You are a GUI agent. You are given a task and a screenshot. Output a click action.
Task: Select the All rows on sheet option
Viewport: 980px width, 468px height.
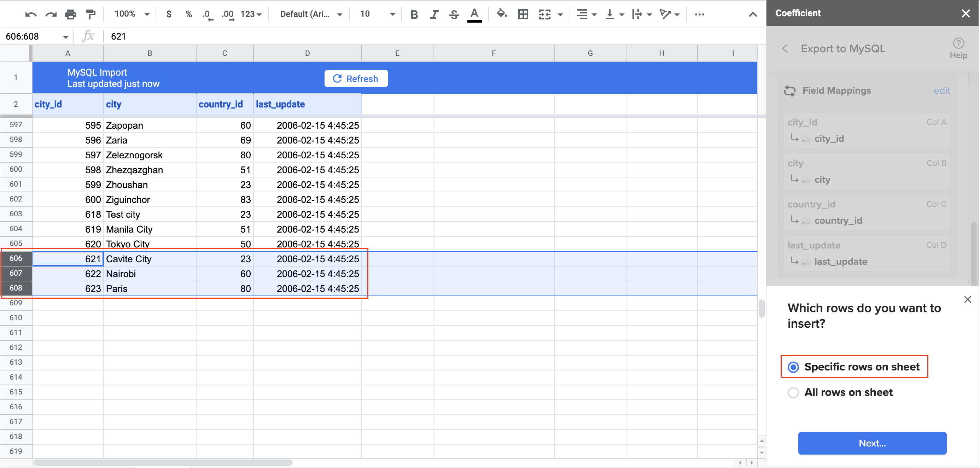(793, 392)
